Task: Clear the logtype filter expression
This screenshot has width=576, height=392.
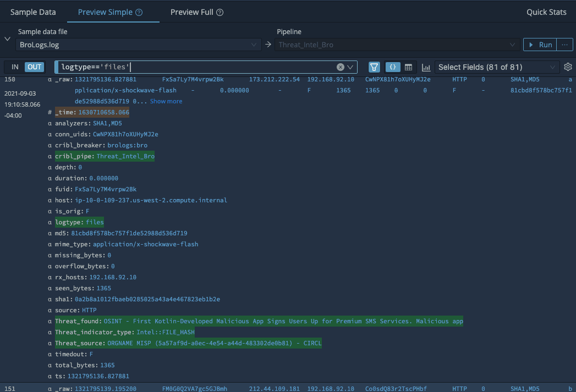Action: [341, 67]
